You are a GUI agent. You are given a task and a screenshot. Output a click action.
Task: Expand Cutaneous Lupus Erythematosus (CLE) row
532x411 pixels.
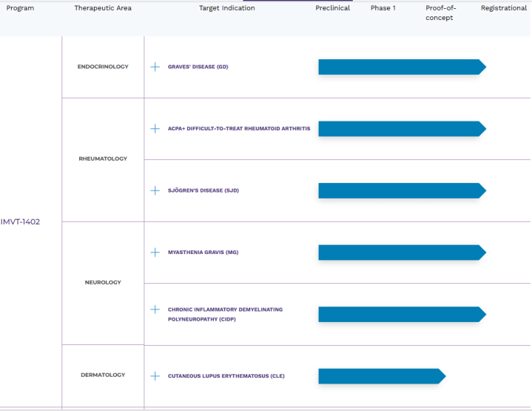click(155, 376)
